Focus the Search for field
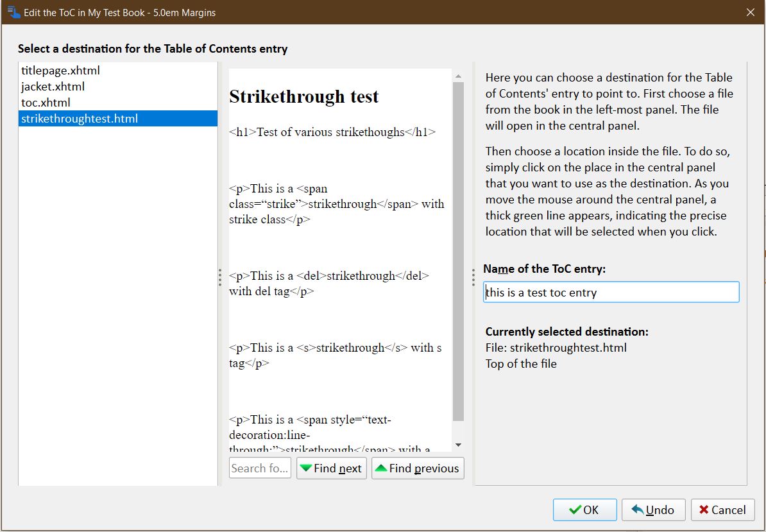766x532 pixels. pos(260,468)
